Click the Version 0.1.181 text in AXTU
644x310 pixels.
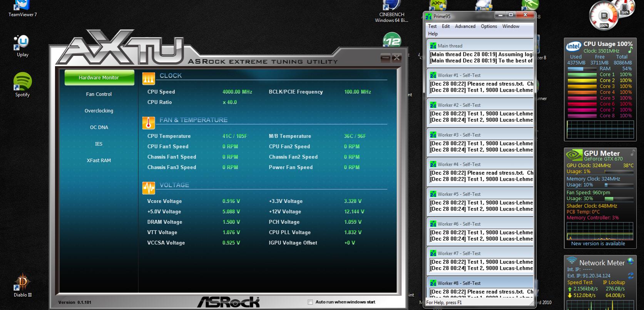(75, 302)
